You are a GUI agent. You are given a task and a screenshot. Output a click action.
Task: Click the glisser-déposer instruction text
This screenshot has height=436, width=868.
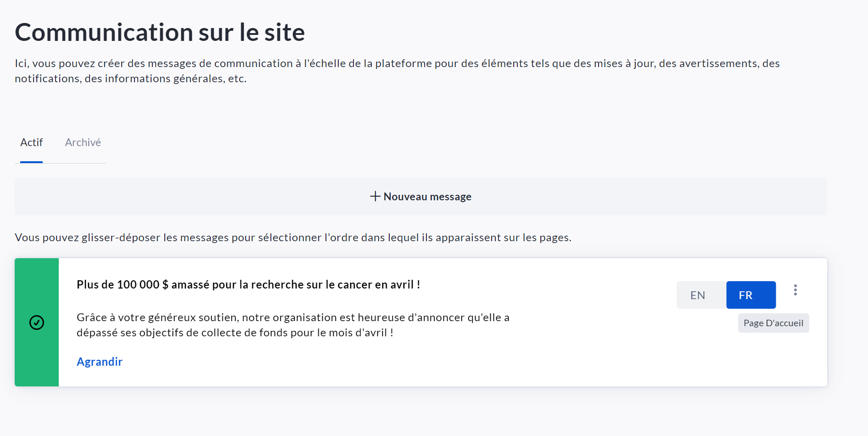[293, 238]
